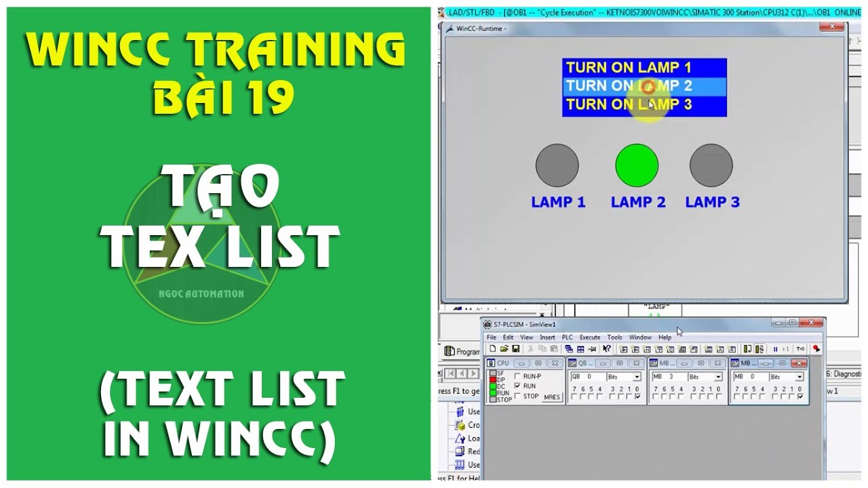Image resolution: width=868 pixels, height=488 pixels.
Task: Click the gray LAMP 3 indicator circle
Action: (711, 165)
